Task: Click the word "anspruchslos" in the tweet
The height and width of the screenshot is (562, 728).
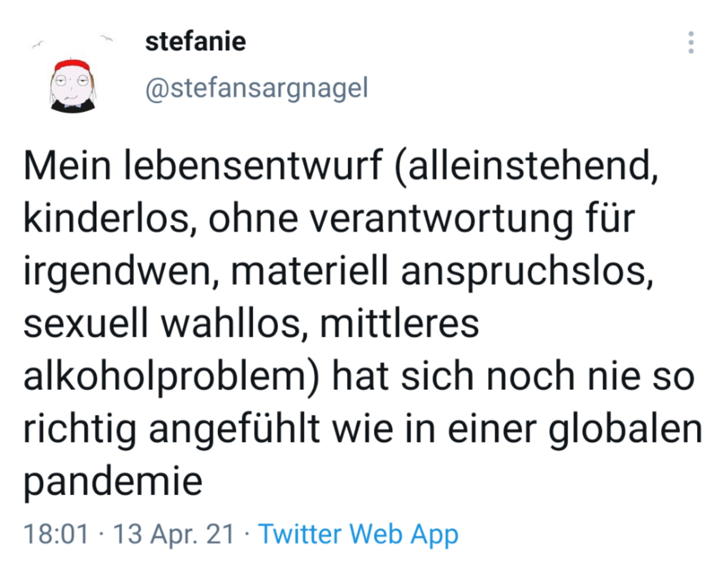Action: 526,271
